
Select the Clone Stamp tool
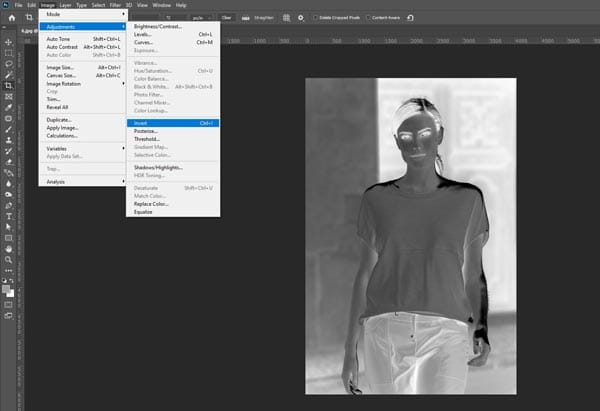pos(8,140)
